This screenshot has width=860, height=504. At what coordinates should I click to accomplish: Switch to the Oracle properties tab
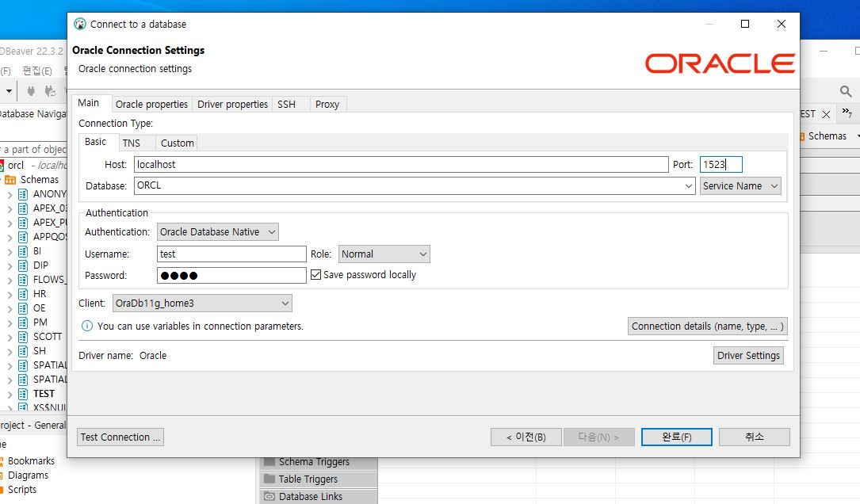pyautogui.click(x=152, y=104)
